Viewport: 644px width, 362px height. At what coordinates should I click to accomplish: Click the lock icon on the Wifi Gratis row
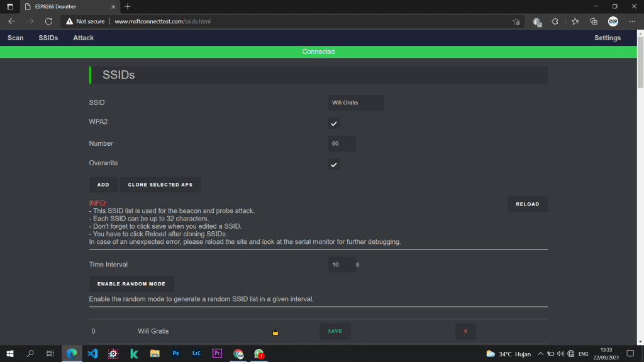point(275,332)
